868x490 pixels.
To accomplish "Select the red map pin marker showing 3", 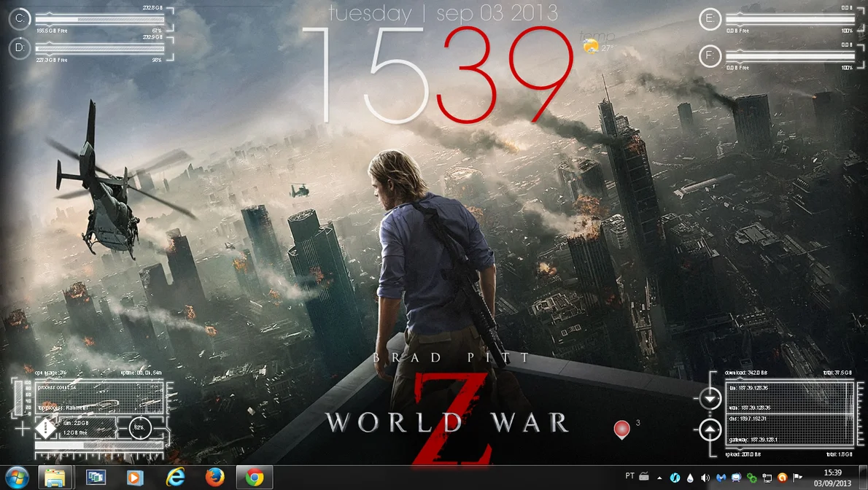I will (x=621, y=429).
